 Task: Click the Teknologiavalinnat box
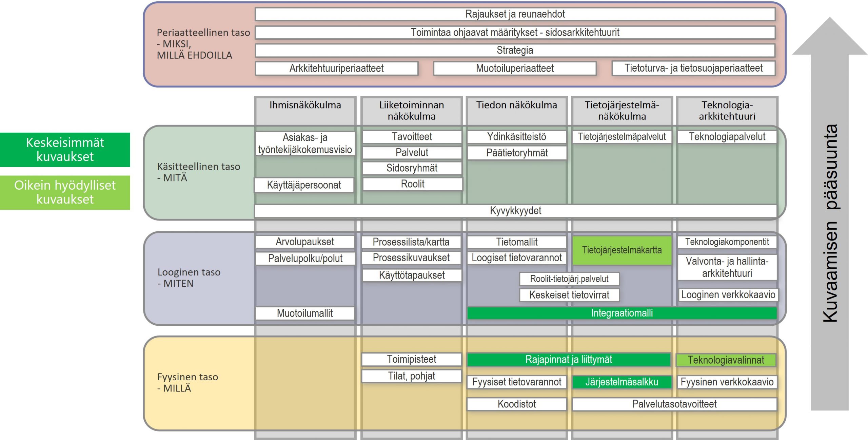tap(726, 360)
